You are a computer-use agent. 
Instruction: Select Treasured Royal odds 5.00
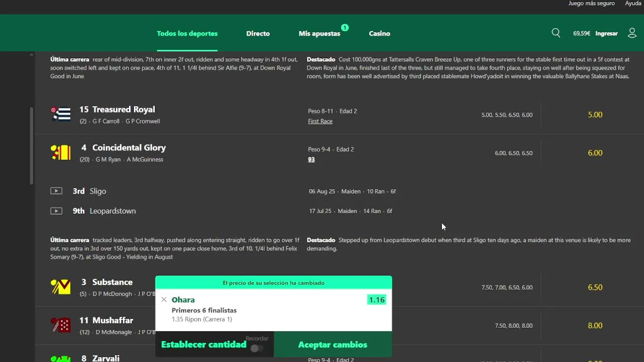click(x=595, y=115)
